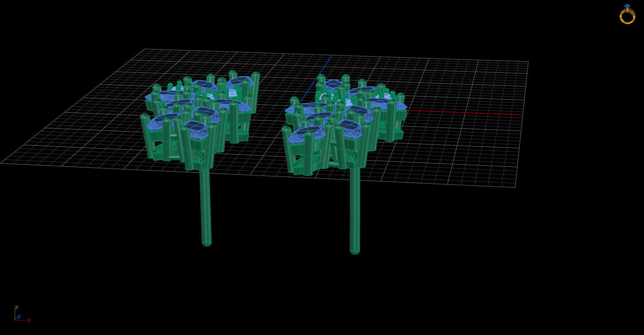The image size is (644, 335).
Task: Click the red X-axis line on grid
Action: click(x=465, y=112)
